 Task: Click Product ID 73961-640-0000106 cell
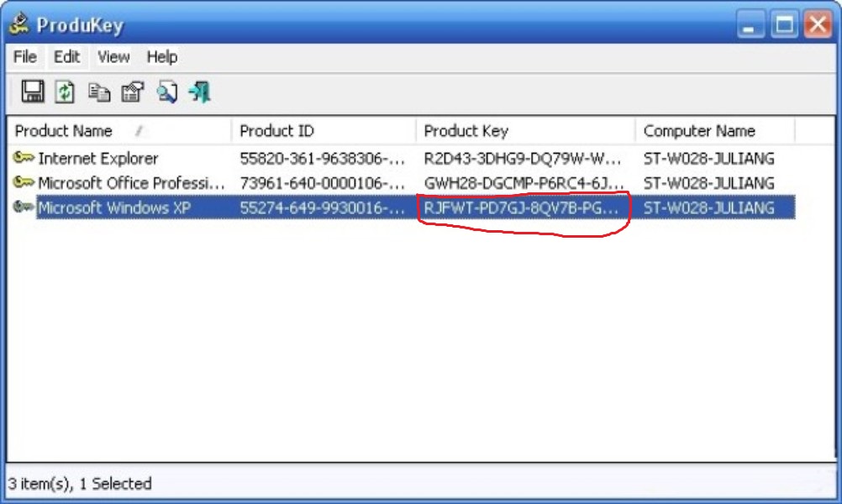point(322,183)
